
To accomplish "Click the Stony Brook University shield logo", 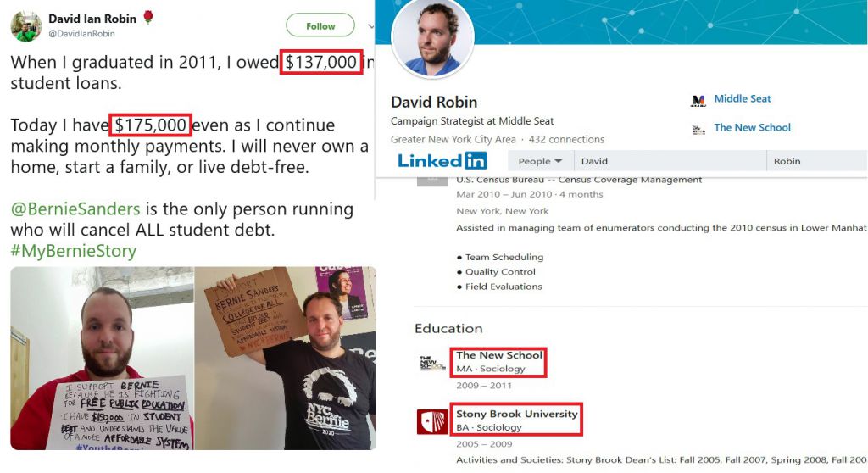I will click(x=432, y=421).
